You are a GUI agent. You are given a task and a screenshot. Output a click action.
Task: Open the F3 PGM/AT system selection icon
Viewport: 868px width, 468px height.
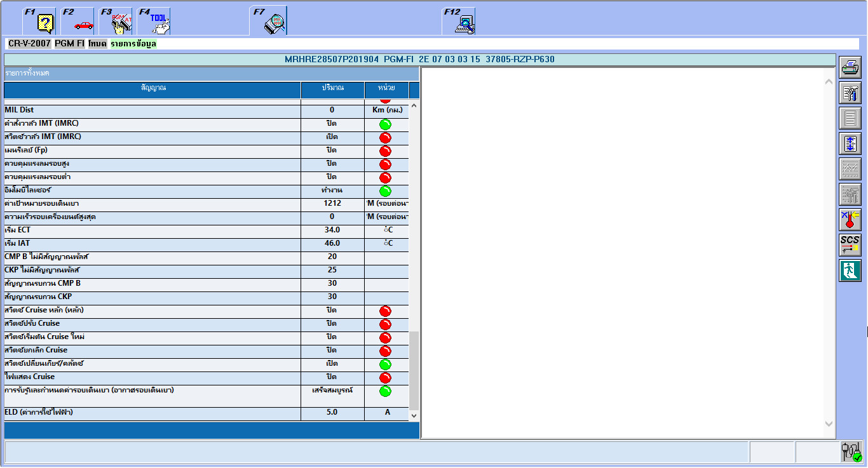tap(116, 21)
